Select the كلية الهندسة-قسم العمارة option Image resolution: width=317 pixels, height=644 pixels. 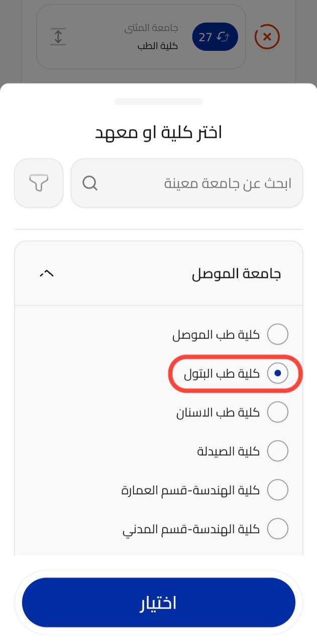(x=278, y=489)
